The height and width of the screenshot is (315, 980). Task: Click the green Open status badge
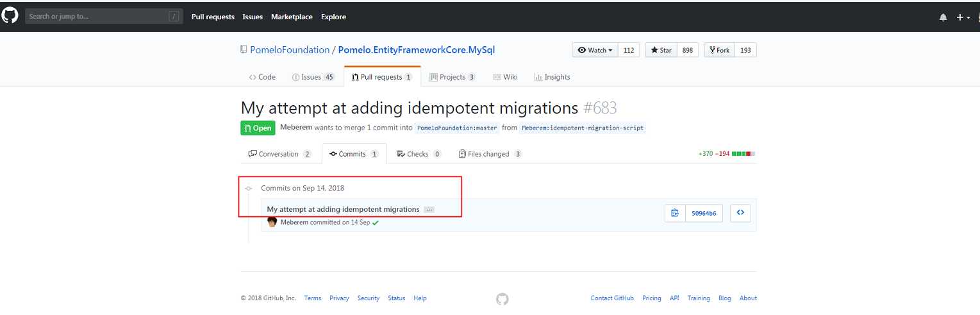[258, 128]
